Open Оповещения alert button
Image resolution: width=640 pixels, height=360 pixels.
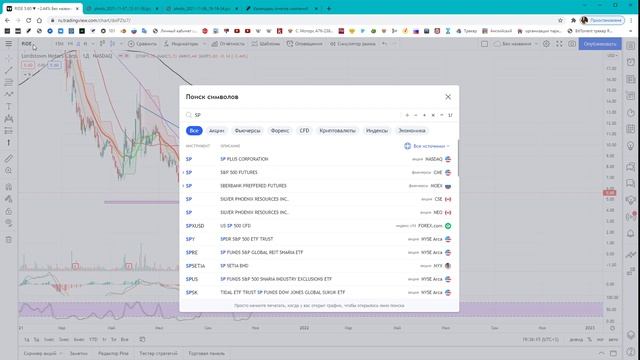304,44
